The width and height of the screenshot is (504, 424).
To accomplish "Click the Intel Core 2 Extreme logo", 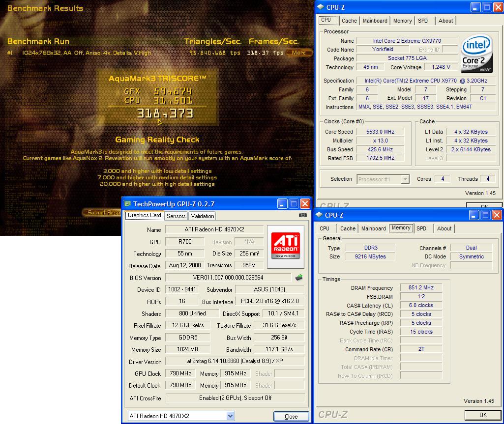I will point(476,54).
